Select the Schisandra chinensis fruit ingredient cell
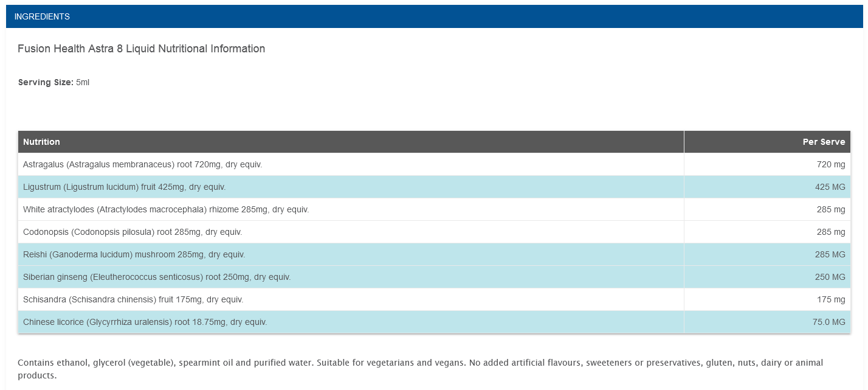The height and width of the screenshot is (390, 868). click(x=351, y=299)
